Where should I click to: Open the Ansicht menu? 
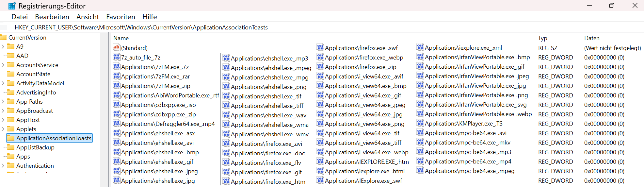click(88, 17)
